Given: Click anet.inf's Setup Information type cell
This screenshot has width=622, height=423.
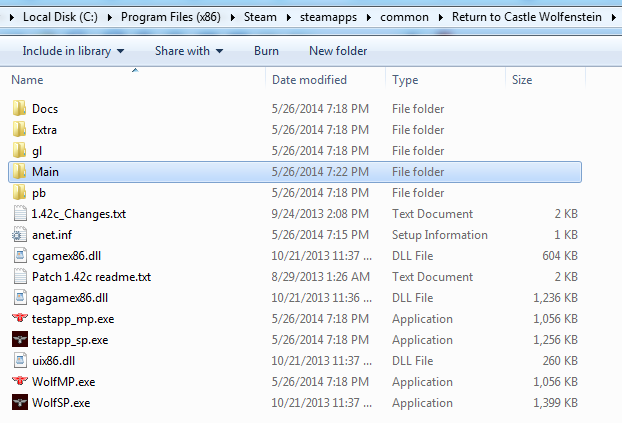Looking at the screenshot, I should pos(440,235).
